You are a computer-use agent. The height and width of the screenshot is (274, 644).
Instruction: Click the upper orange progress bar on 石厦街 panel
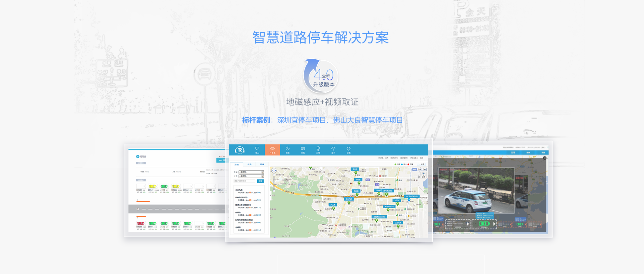tap(143, 202)
